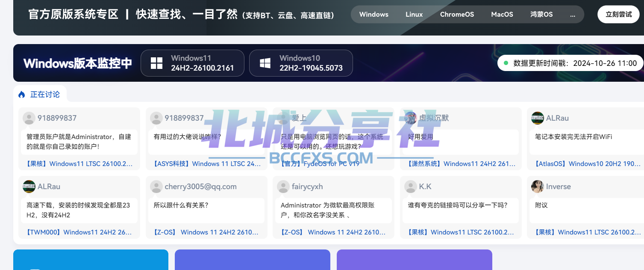644x270 pixels.
Task: Click the comment starting 管理员账户就是Administrator
Action: coord(79,142)
